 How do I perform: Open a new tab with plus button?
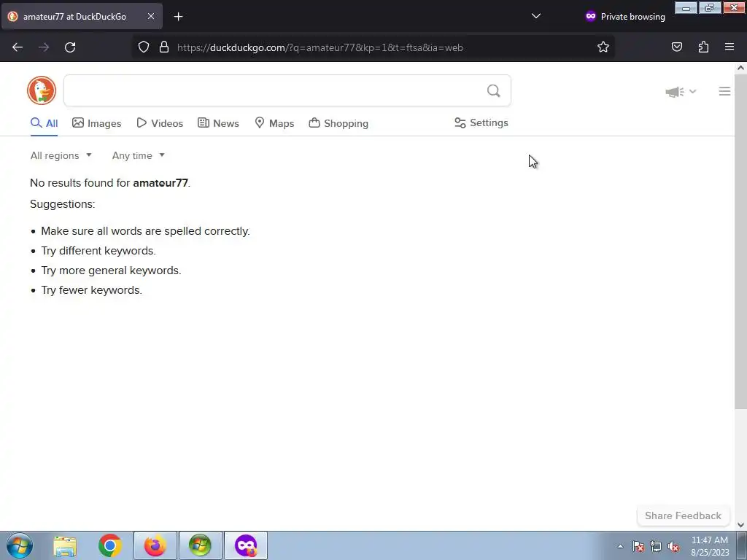178,17
